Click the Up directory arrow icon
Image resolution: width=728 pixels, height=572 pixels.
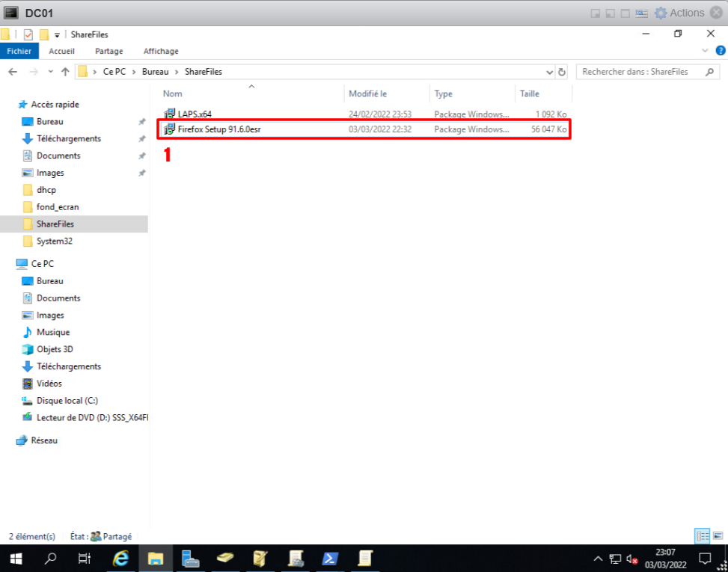click(66, 72)
